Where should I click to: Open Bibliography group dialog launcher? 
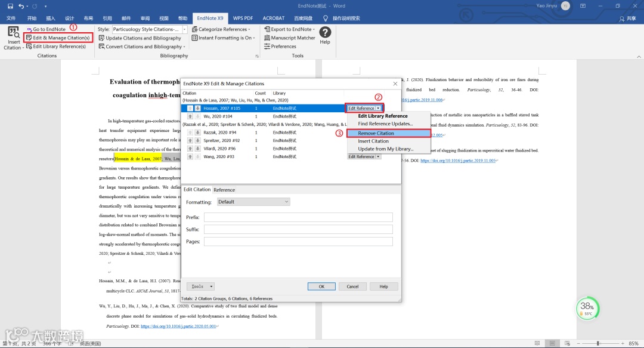click(x=257, y=56)
